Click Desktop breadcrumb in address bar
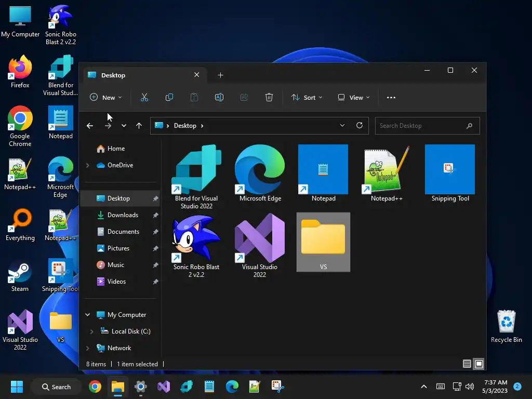Screen dimensions: 532x399 click(185, 126)
